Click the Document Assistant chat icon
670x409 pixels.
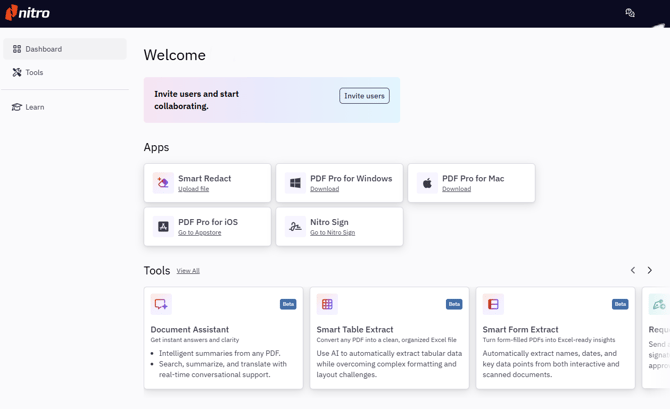point(161,304)
